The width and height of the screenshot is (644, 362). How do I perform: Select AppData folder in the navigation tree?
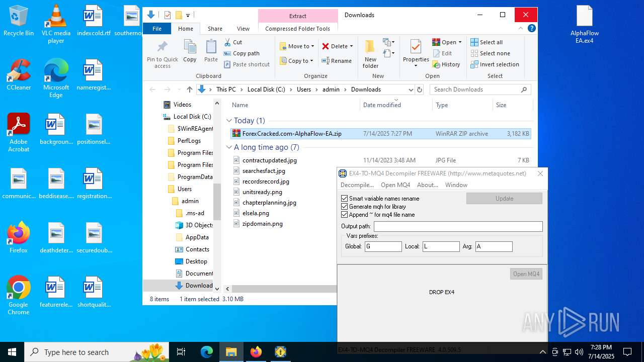click(197, 237)
